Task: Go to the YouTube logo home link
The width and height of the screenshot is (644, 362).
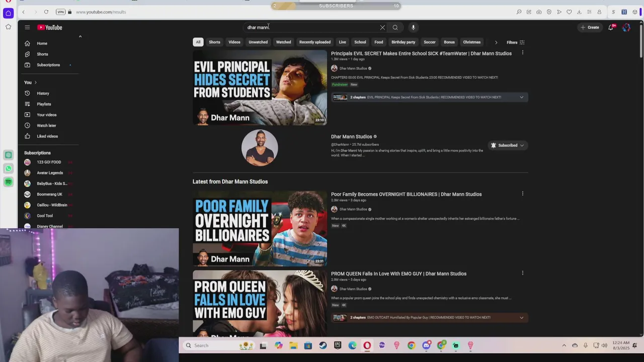Action: (x=50, y=27)
